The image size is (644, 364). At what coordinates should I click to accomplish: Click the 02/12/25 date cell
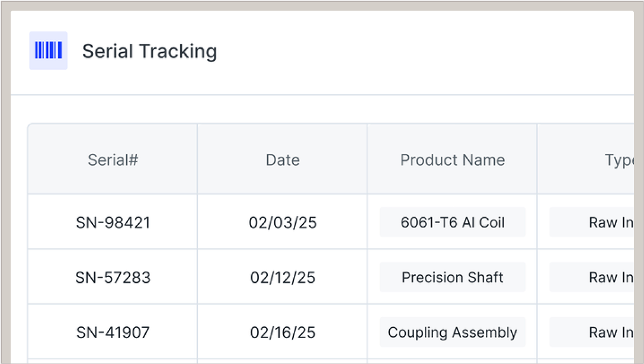[x=283, y=278]
